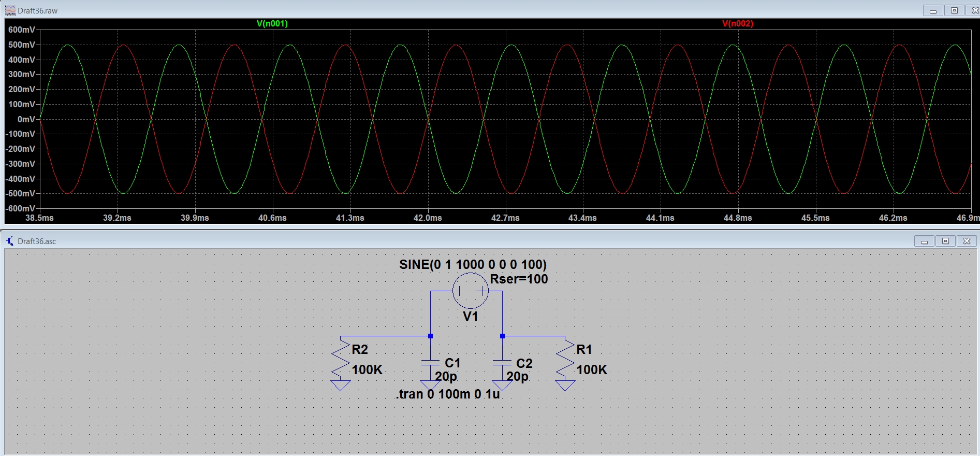980x456 pixels.
Task: Click the junction node above C1
Action: click(x=430, y=336)
